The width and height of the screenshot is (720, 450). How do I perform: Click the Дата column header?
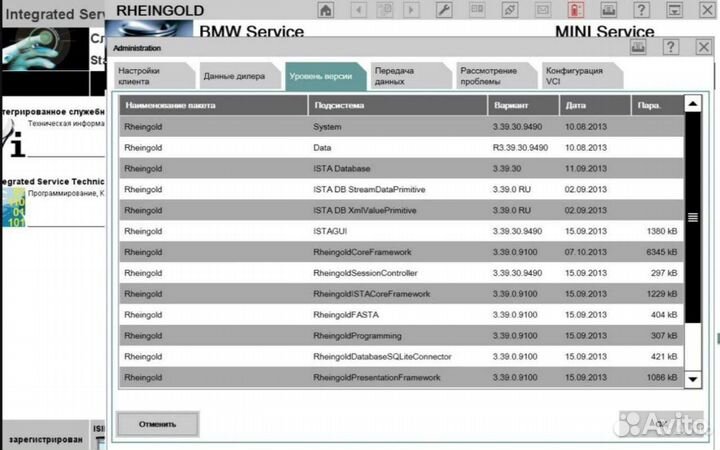[x=595, y=105]
